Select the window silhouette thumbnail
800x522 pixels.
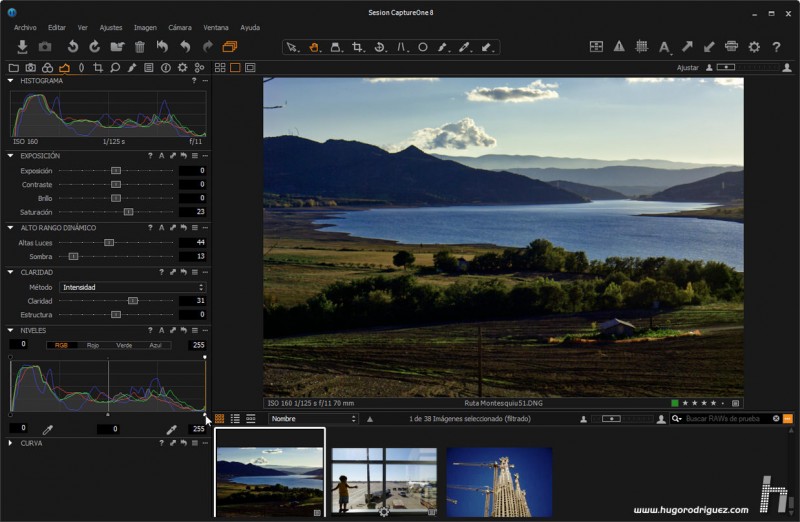point(384,480)
